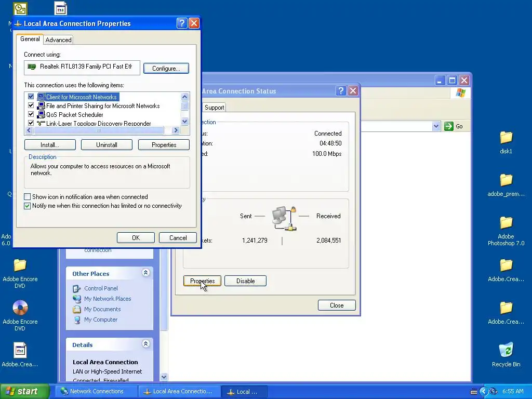532x399 pixels.
Task: Click the Link-Layer Topology Discovery Responder icon
Action: 41,123
